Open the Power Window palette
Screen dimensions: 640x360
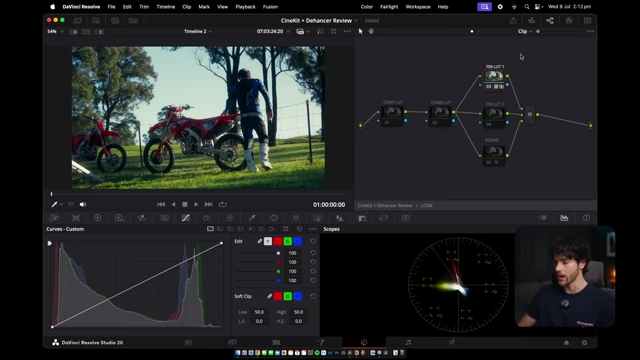(274, 218)
